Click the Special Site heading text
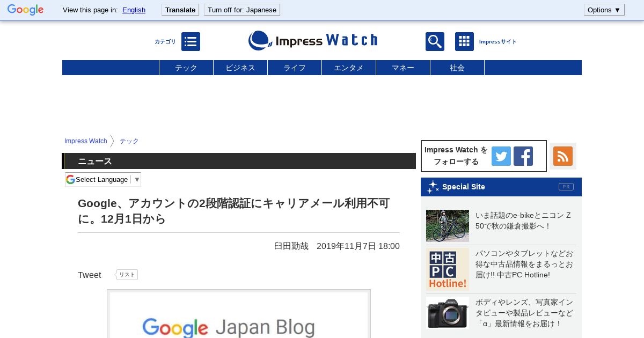644x338 pixels. (464, 187)
